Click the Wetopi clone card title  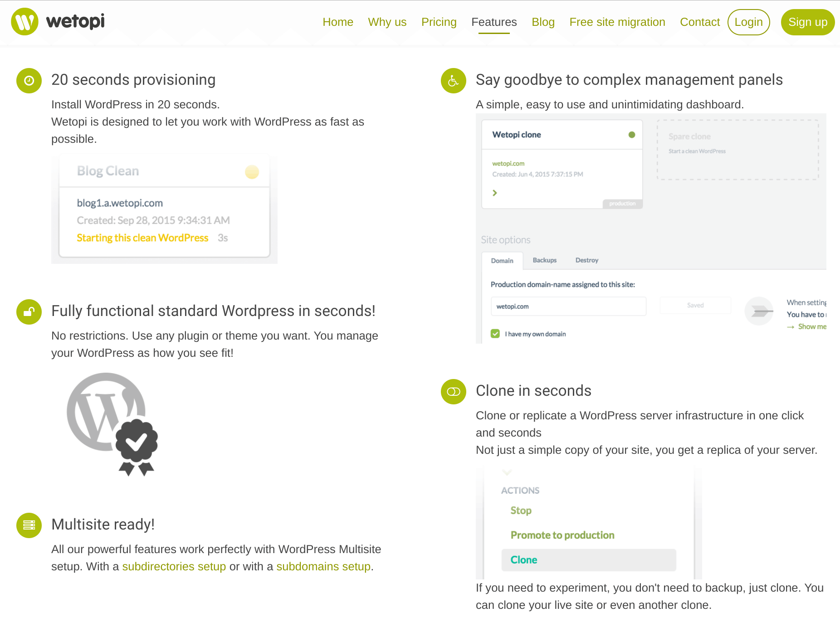[517, 135]
